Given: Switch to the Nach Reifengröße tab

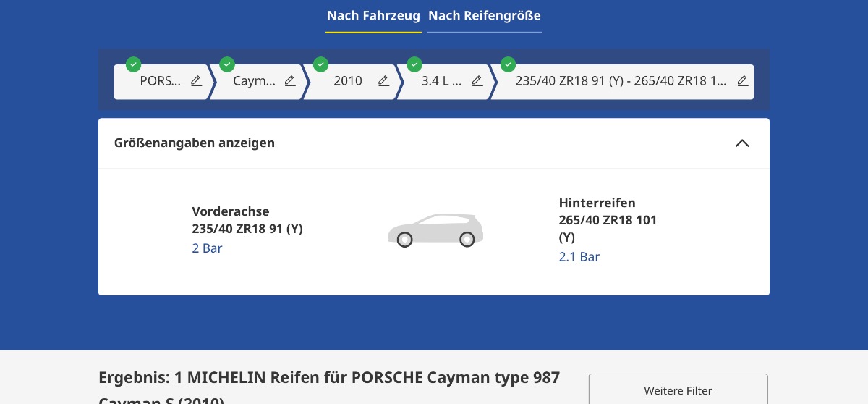Looking at the screenshot, I should [x=484, y=16].
